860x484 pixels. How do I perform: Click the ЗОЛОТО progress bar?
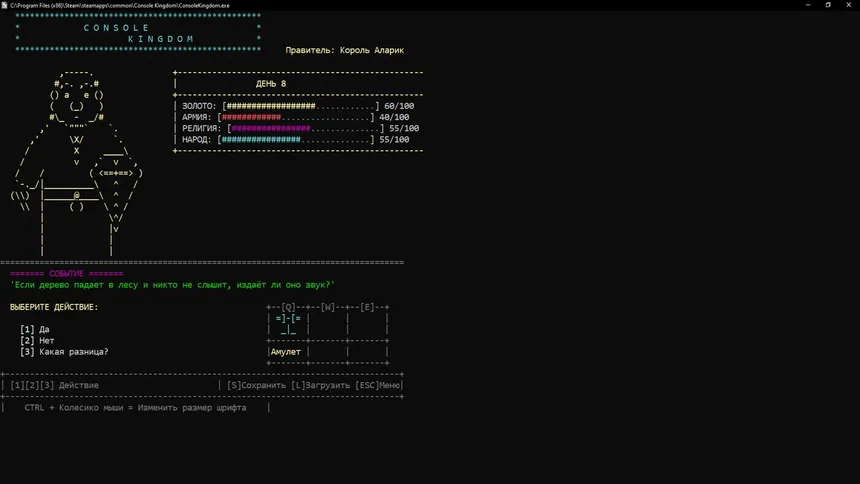(x=301, y=106)
